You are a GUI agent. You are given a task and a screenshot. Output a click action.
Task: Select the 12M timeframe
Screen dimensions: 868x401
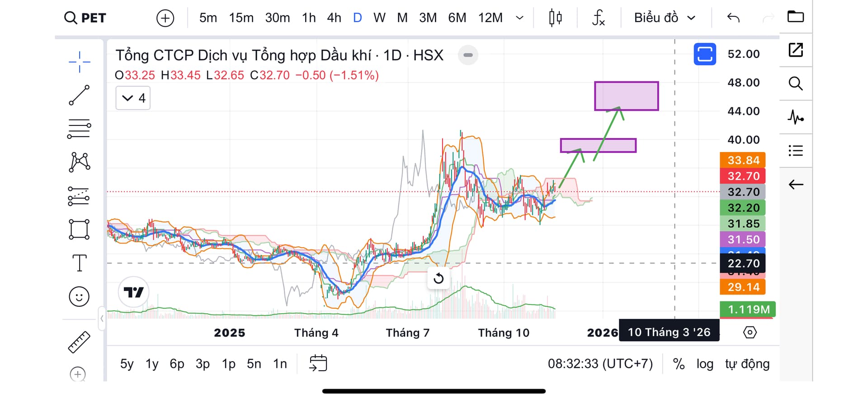pos(490,18)
